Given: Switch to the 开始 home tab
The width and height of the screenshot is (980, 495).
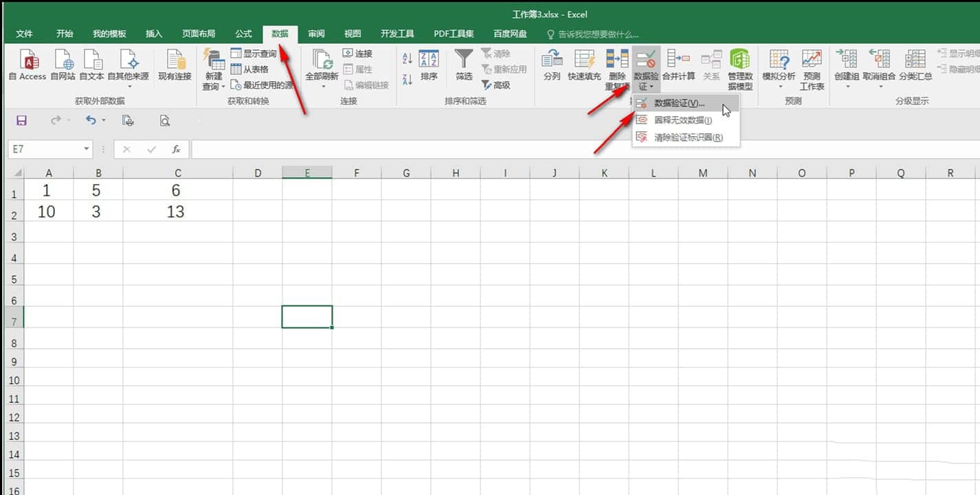Looking at the screenshot, I should (x=65, y=34).
